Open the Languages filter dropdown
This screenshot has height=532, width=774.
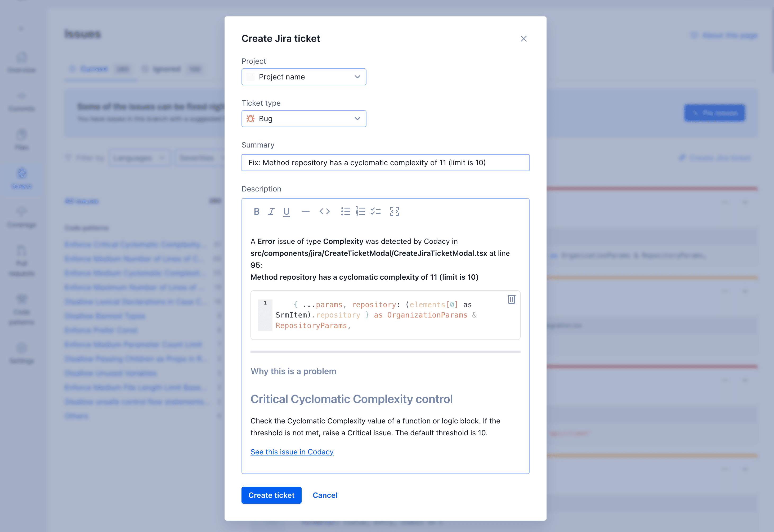(139, 158)
